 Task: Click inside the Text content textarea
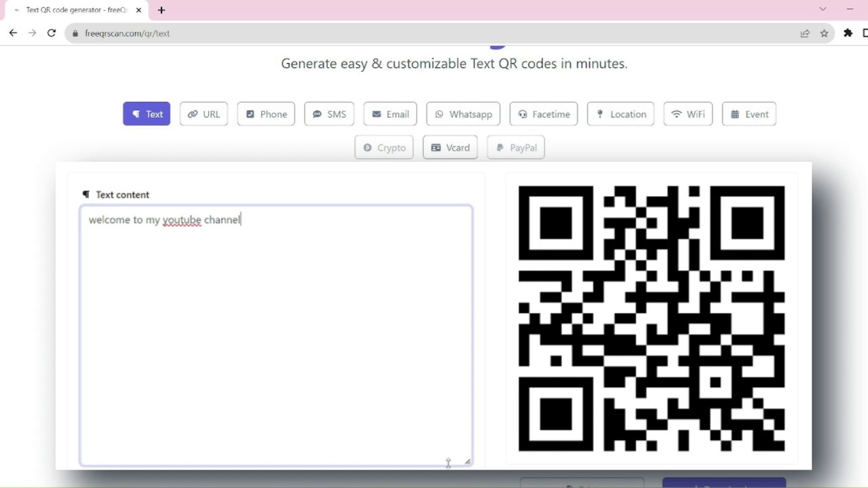276,336
